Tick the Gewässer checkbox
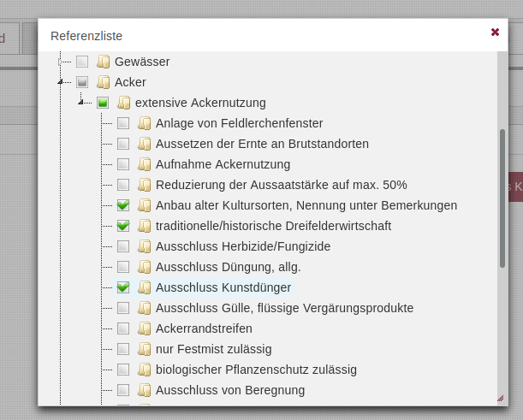Viewport: 523px width, 420px height. pos(82,62)
